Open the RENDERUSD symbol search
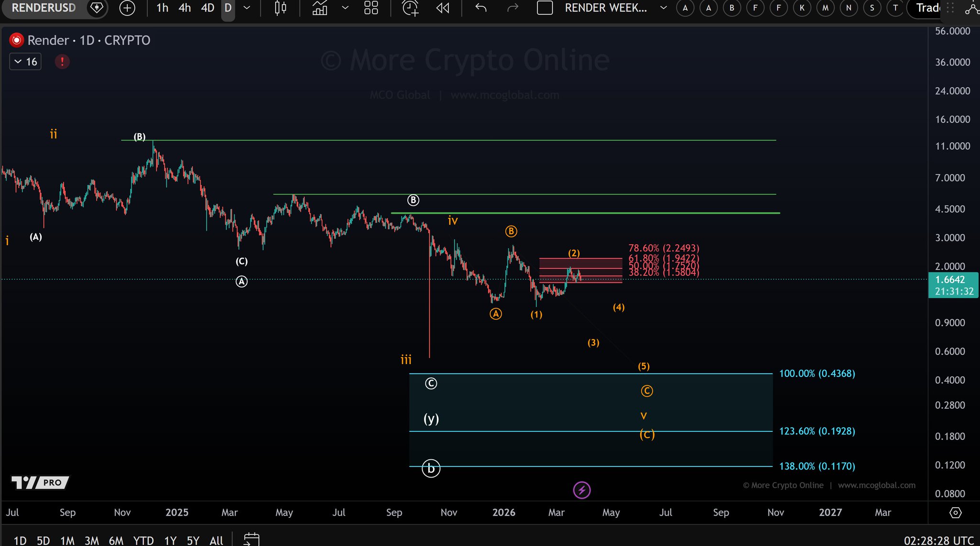The height and width of the screenshot is (546, 980). click(x=44, y=8)
